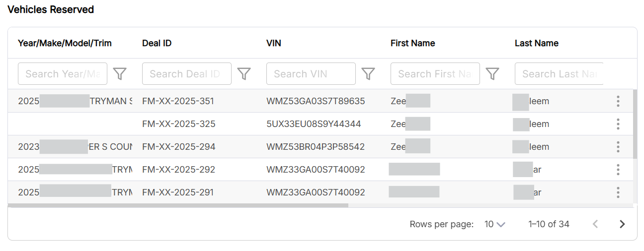Click filter icon for Year/Make/Model/Trim column
This screenshot has height=251, width=644.
pos(120,74)
